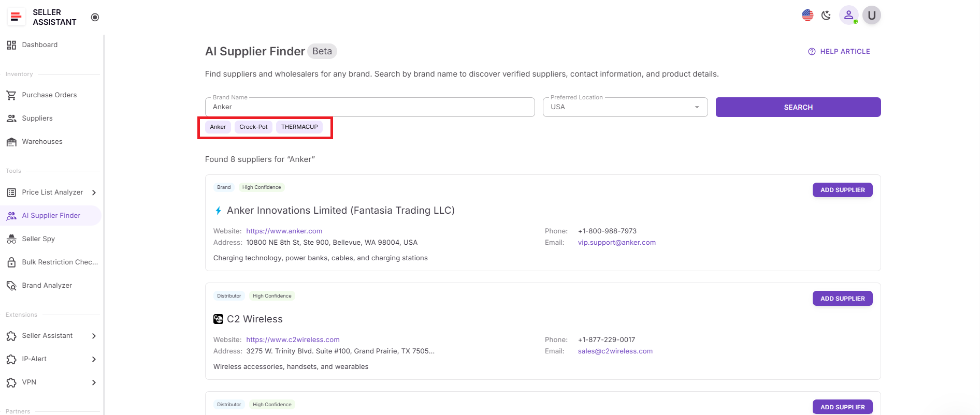Click the Seller Assistant extension puzzle icon
This screenshot has width=980, height=415.
(x=11, y=336)
